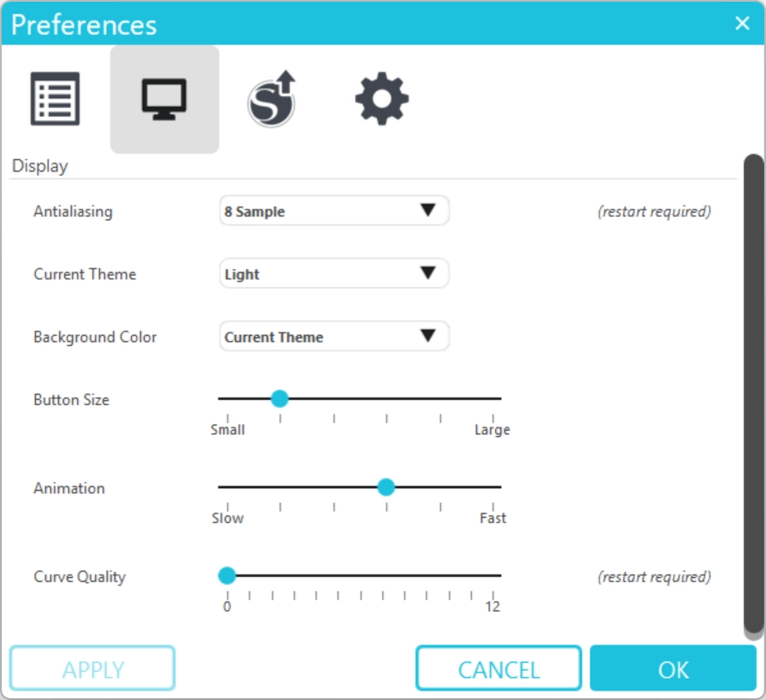Set Animation slider to Fast end
Image resolution: width=766 pixels, height=700 pixels.
[x=493, y=487]
